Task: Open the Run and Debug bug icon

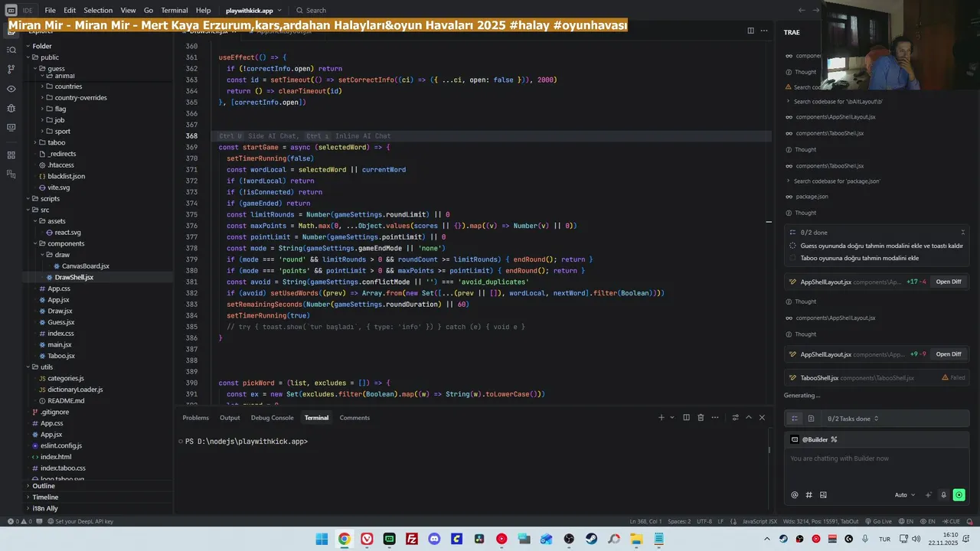Action: pyautogui.click(x=11, y=108)
